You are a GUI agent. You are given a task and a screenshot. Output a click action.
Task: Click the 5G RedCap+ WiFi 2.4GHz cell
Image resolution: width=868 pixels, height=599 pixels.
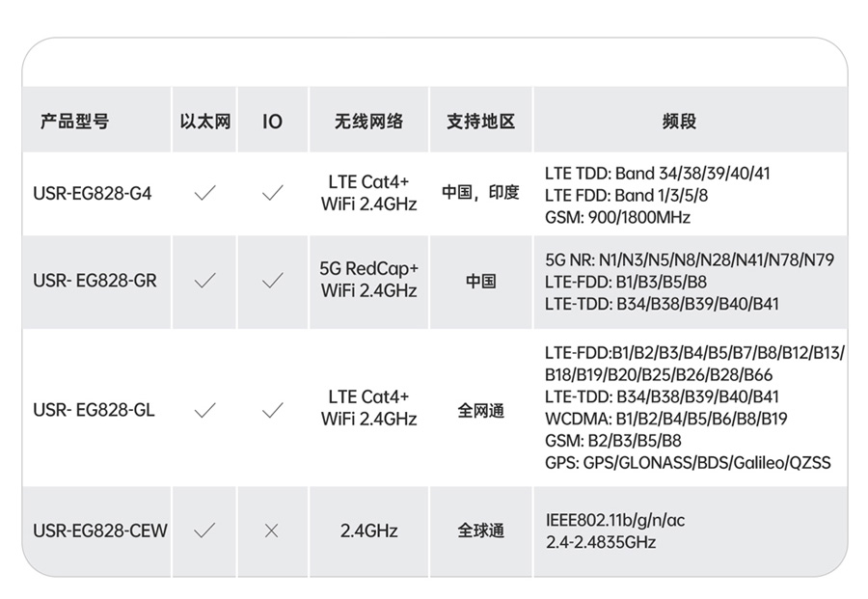(368, 280)
